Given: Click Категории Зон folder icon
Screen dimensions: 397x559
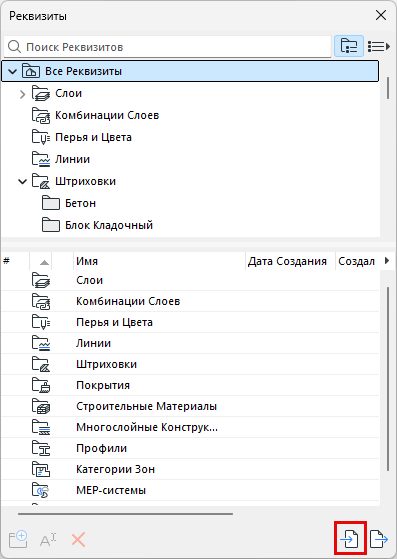Looking at the screenshot, I should click(x=41, y=469).
